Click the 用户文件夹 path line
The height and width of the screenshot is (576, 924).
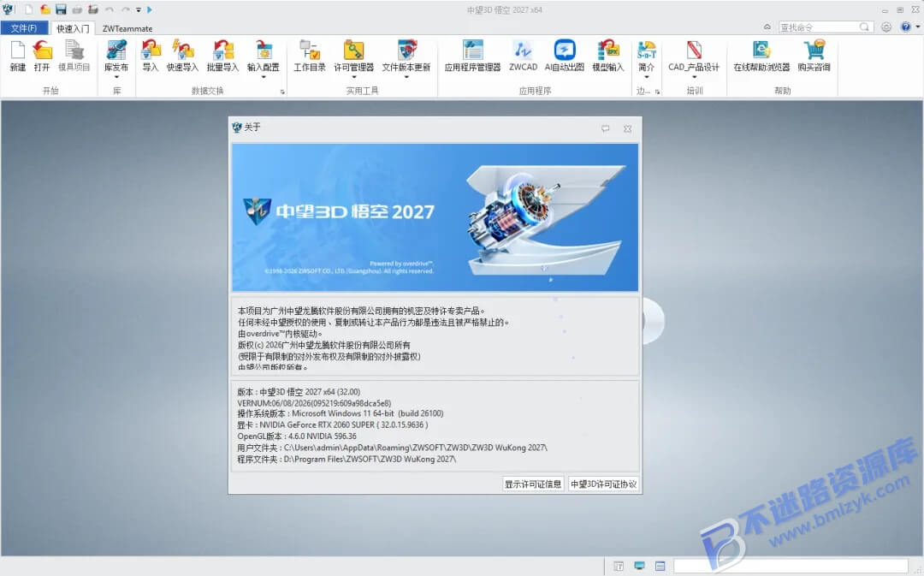[x=392, y=448]
